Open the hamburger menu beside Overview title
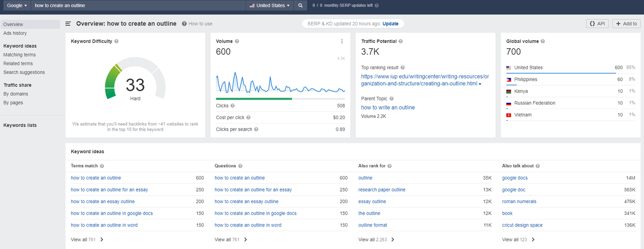The width and height of the screenshot is (644, 249). [68, 24]
